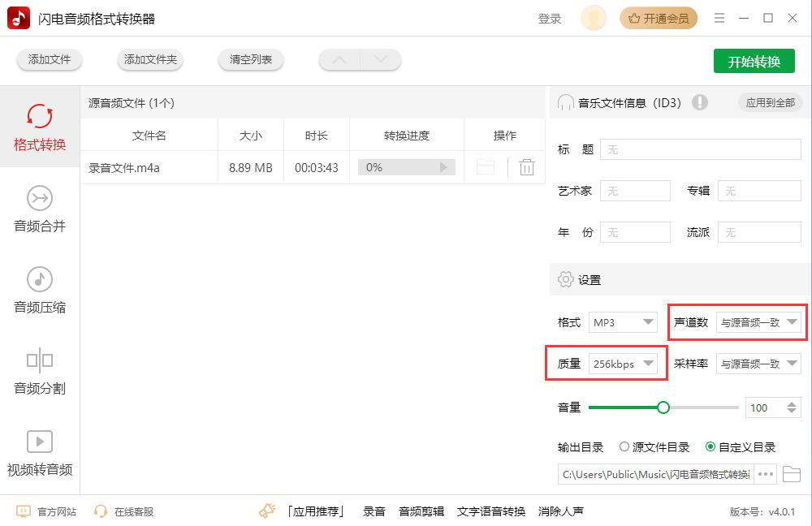Click the 标题 title input field
The height and width of the screenshot is (526, 812).
pyautogui.click(x=700, y=149)
